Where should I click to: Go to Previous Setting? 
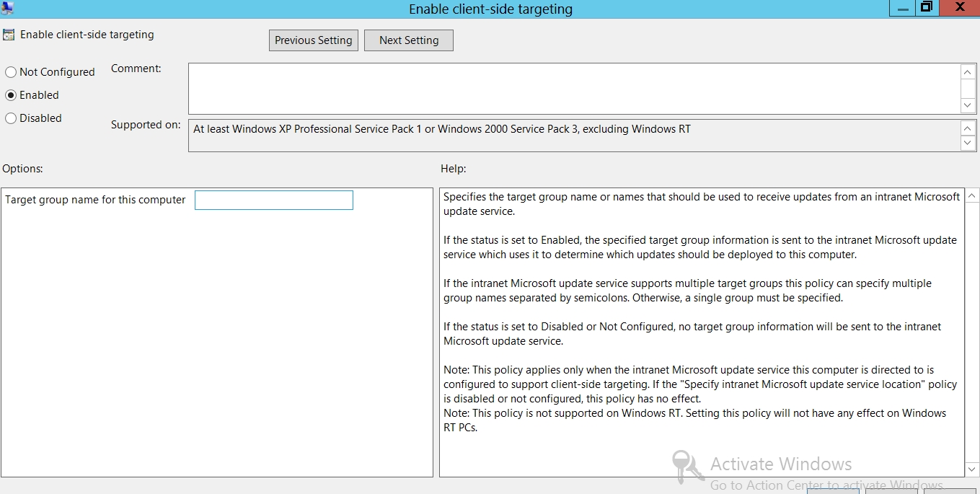click(313, 40)
